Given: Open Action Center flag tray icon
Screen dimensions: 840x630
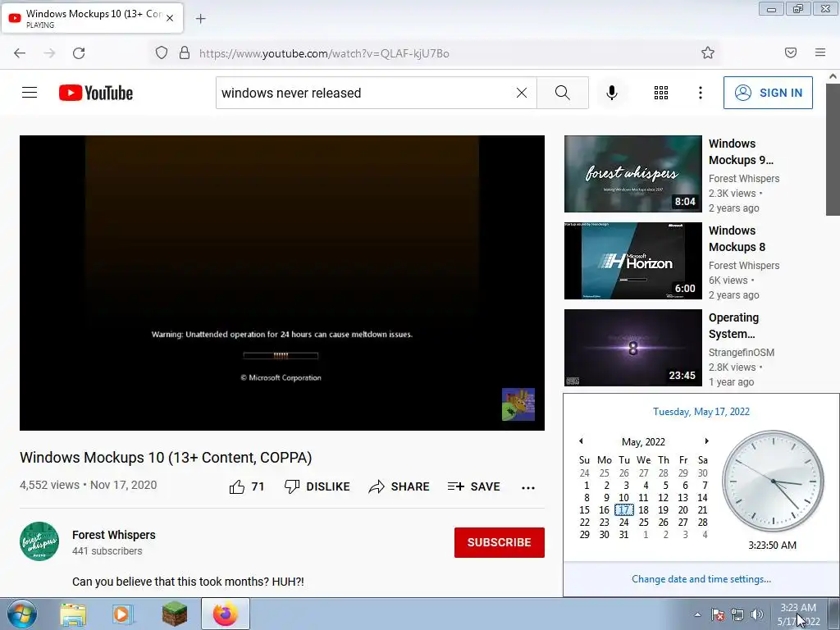Looking at the screenshot, I should pyautogui.click(x=718, y=614).
